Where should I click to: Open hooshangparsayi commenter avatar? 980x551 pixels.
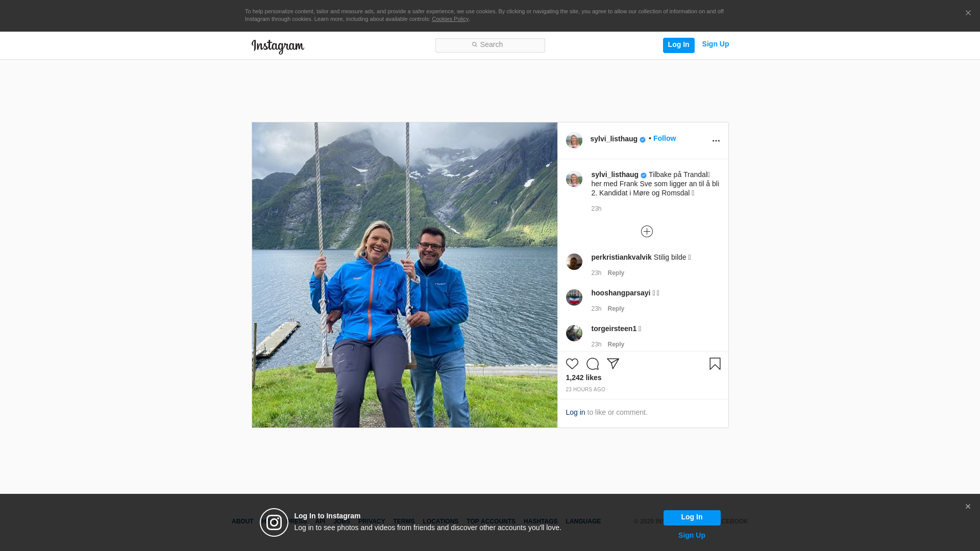[x=574, y=297]
